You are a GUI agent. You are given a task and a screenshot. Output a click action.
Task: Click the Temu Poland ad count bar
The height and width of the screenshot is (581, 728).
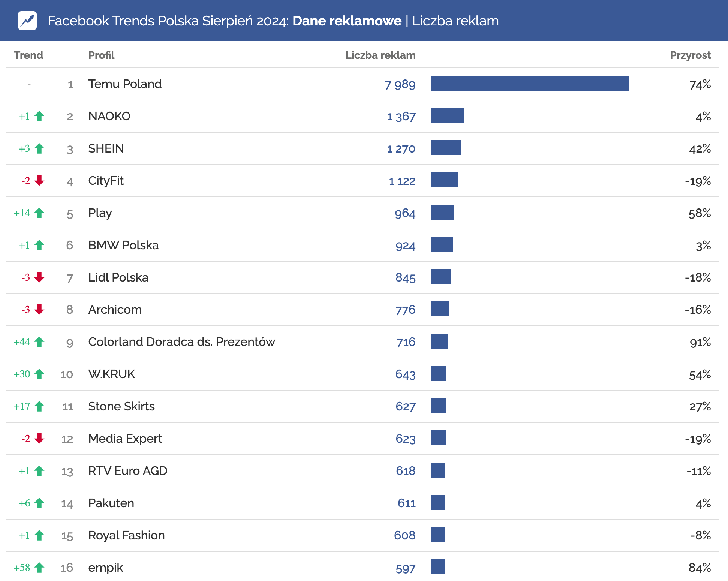tap(529, 83)
